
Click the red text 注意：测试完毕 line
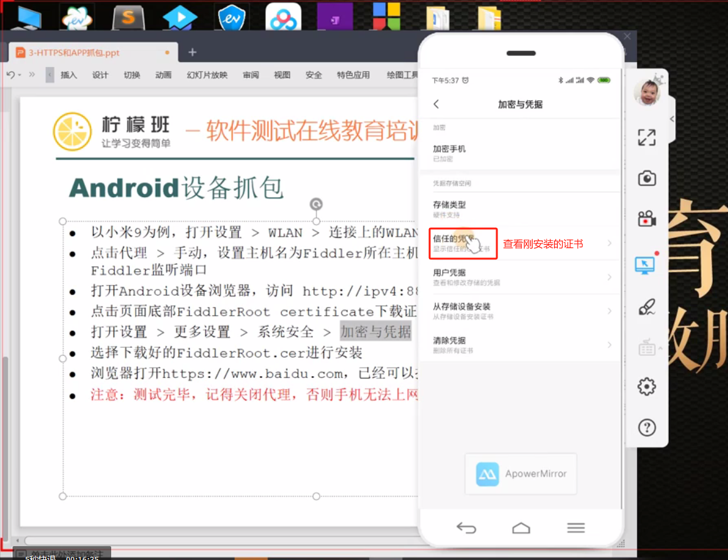point(254,394)
